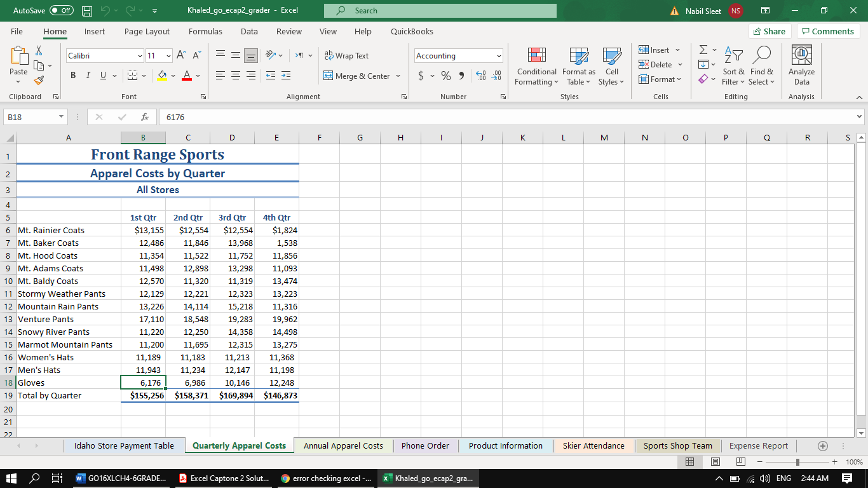Image resolution: width=868 pixels, height=488 pixels.
Task: Click the Format Painter icon
Action: pos(39,80)
